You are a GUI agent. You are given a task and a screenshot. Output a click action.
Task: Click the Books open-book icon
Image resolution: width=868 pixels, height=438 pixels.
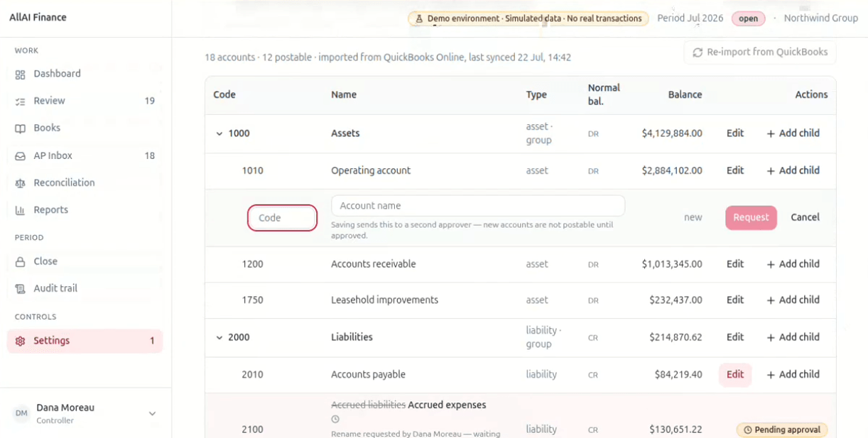pyautogui.click(x=20, y=128)
